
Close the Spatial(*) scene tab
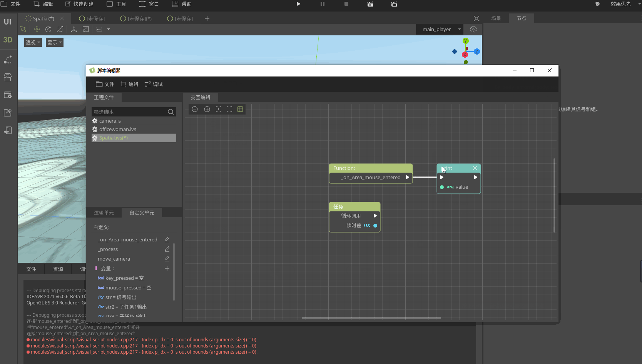coord(62,18)
